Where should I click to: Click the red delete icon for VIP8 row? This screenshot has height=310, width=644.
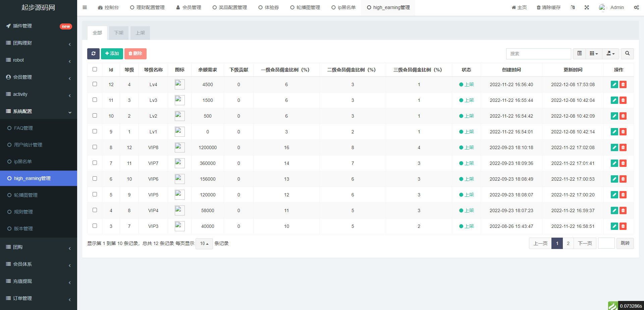(623, 147)
